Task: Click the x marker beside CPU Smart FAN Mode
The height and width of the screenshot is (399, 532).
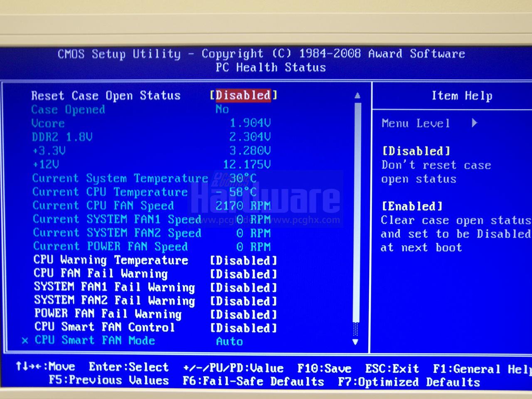Action: click(x=25, y=341)
